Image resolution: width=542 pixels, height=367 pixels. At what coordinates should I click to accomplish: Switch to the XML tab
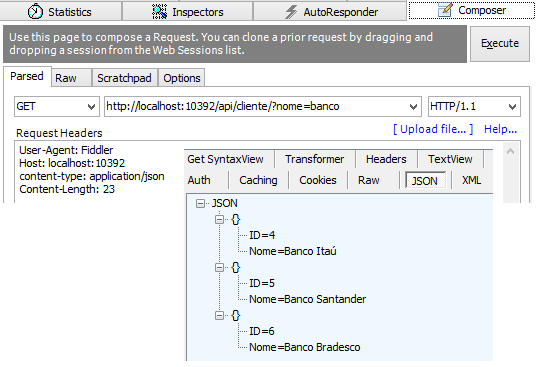pyautogui.click(x=471, y=180)
